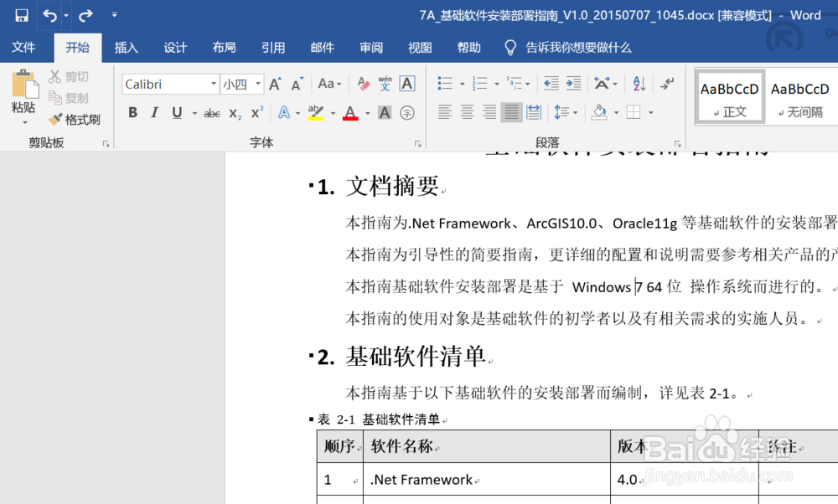Toggle show/hide paragraph marks
This screenshot has height=504, width=838.
[667, 83]
